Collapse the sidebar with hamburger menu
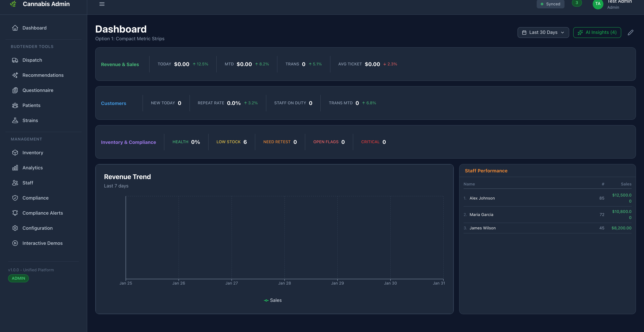Screen dimensions: 644x332 point(102,4)
